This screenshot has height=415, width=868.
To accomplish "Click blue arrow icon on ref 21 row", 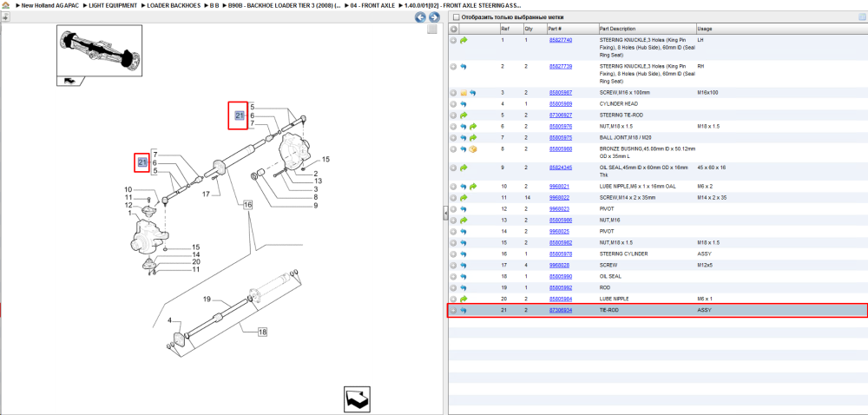I will pos(464,311).
